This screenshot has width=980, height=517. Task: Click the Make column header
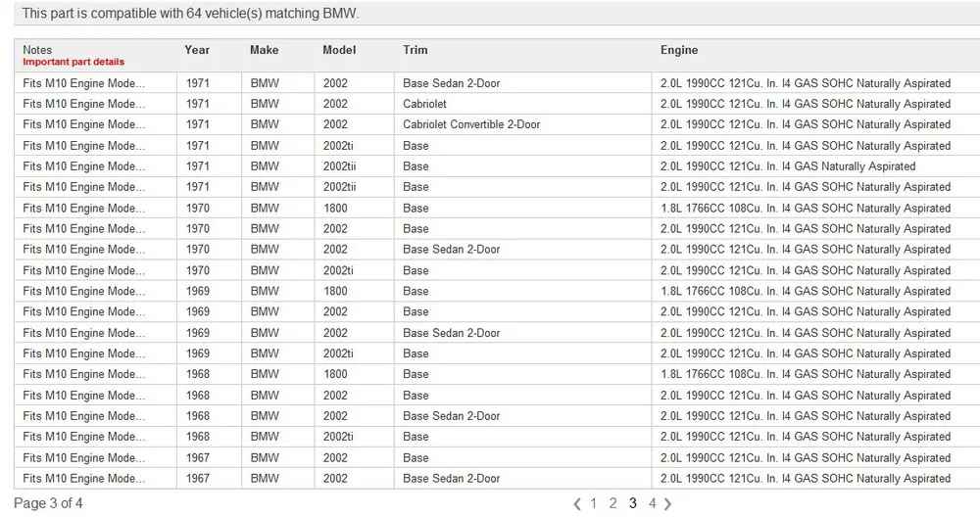265,50
